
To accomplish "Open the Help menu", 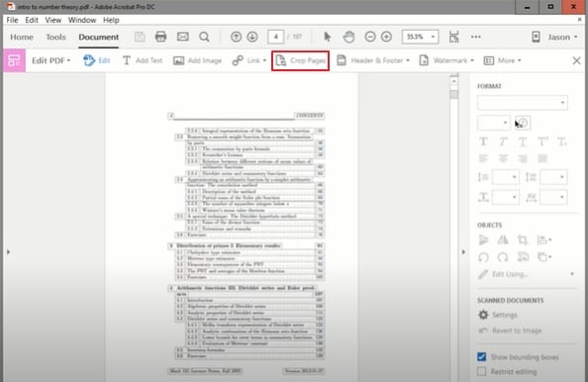I will pos(111,20).
